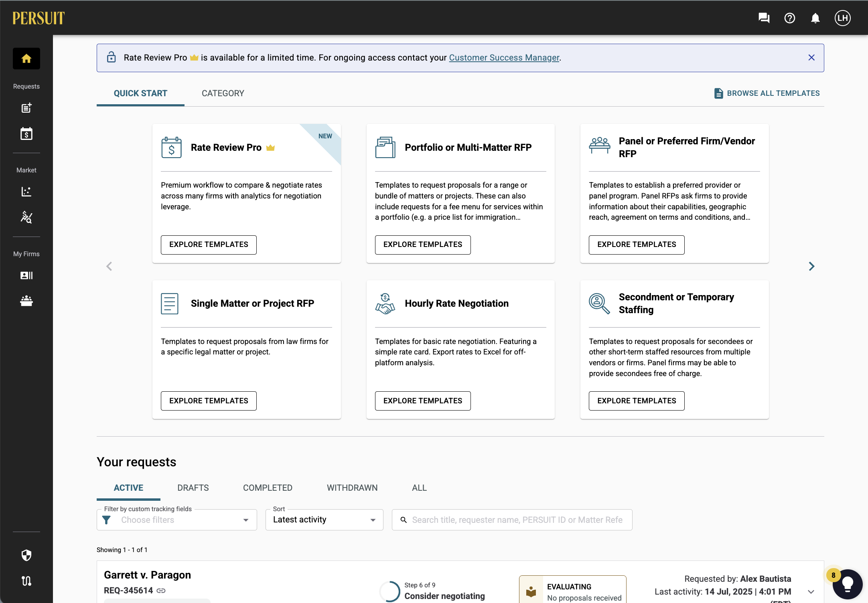Switch to the DRAFTS requests tab
868x603 pixels.
click(x=193, y=488)
